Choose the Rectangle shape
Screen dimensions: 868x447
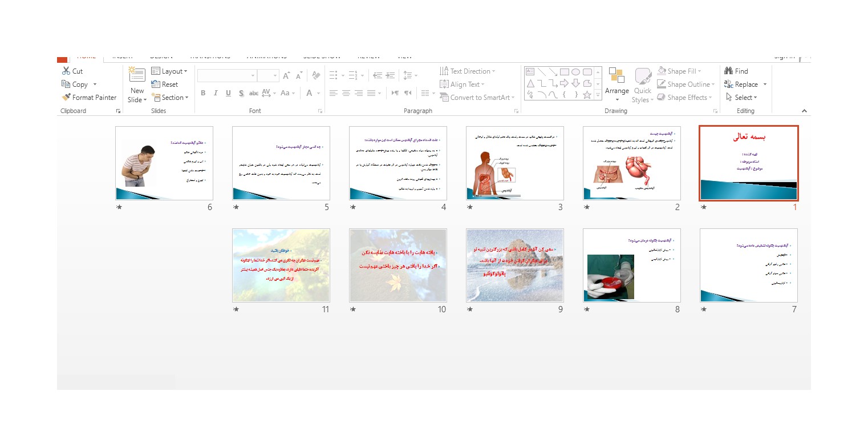click(x=565, y=72)
